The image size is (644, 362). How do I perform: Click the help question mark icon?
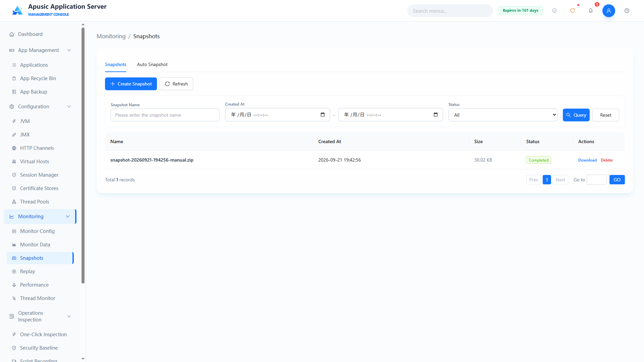tap(627, 11)
